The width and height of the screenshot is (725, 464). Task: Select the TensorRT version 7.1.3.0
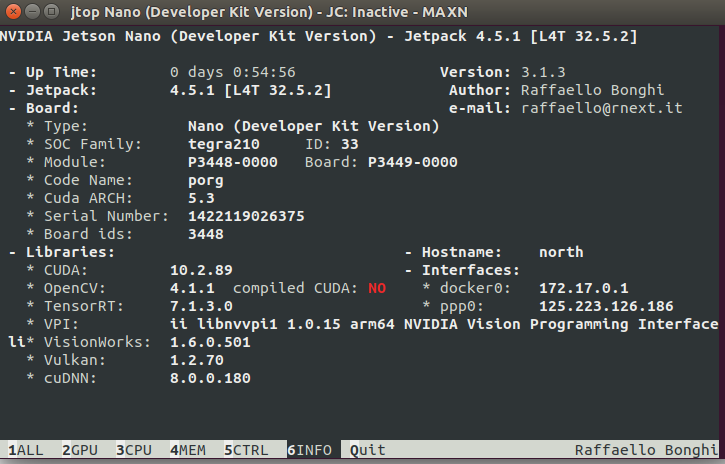[x=201, y=306]
